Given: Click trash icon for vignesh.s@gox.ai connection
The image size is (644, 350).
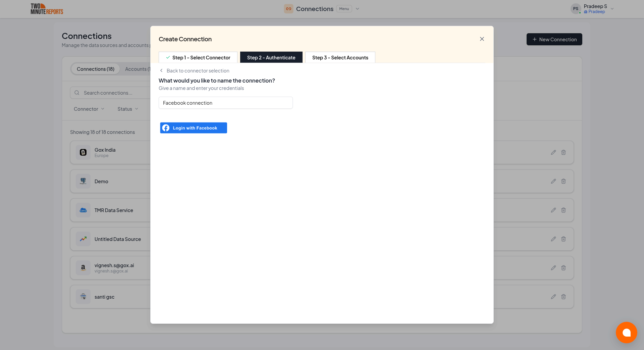Looking at the screenshot, I should [x=563, y=268].
